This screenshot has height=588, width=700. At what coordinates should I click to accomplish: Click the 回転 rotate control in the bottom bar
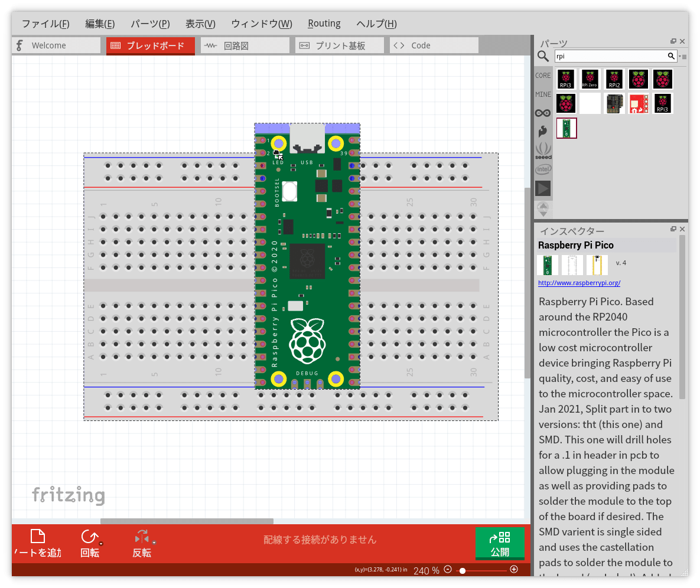pos(90,542)
